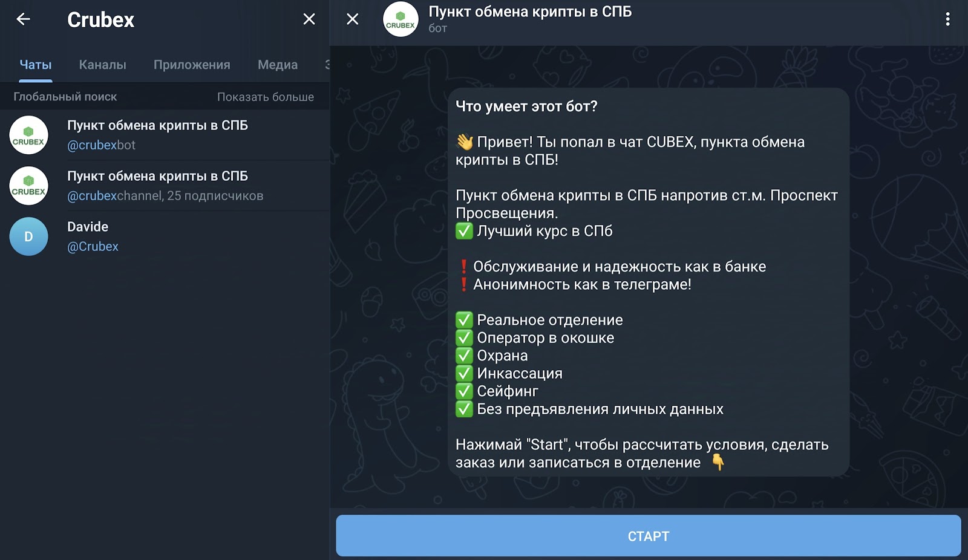Open the @crubexbot username link
Image resolution: width=968 pixels, height=560 pixels.
100,145
